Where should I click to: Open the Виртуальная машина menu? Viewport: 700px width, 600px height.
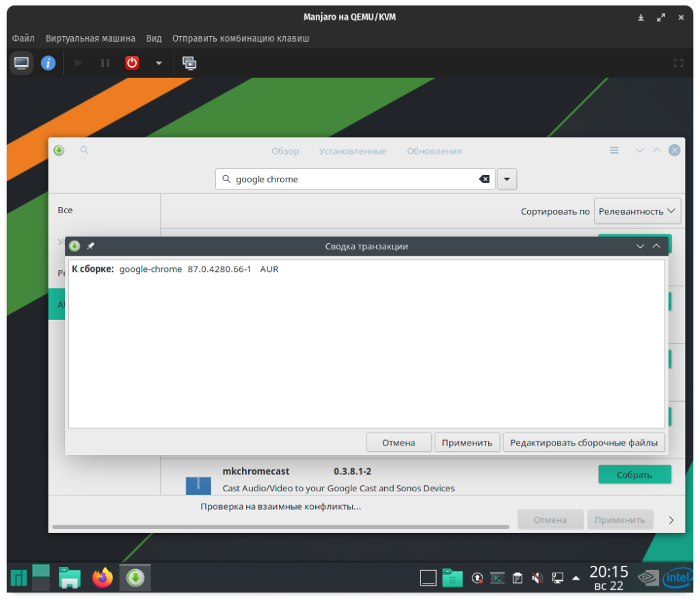(90, 38)
